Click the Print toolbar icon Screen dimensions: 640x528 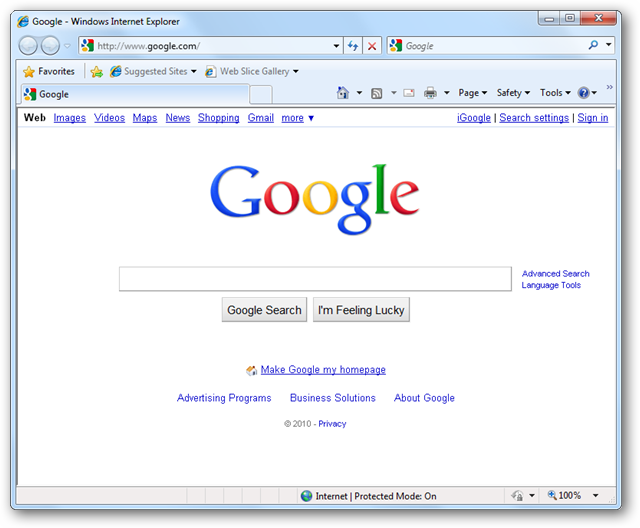point(430,93)
